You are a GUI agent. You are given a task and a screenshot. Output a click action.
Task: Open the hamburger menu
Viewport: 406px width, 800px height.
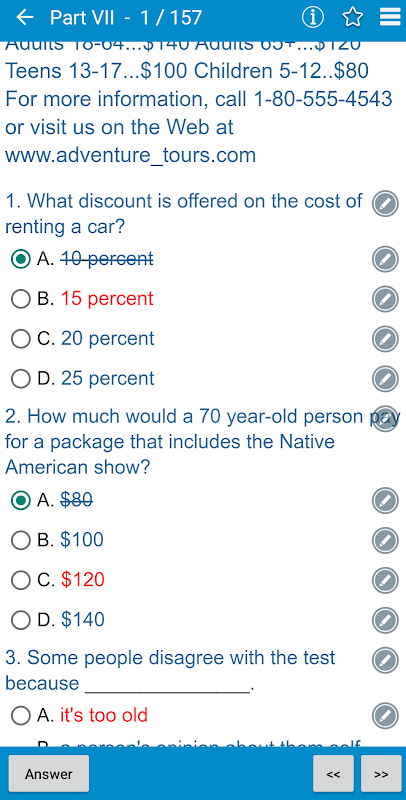(x=390, y=18)
